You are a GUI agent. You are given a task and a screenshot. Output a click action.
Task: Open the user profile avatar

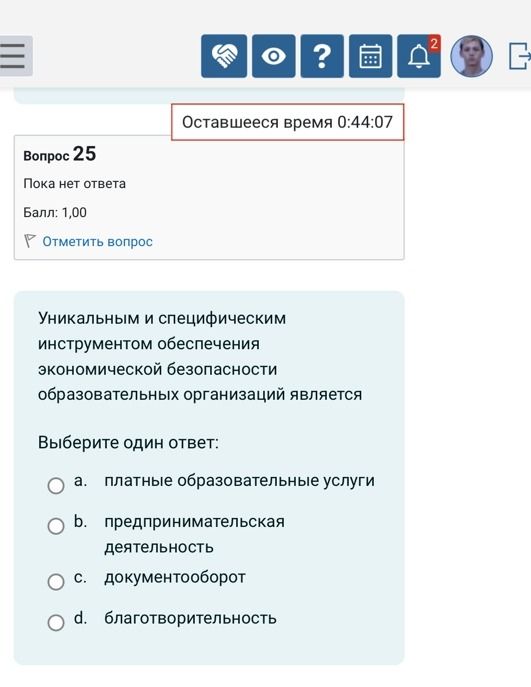coord(471,56)
